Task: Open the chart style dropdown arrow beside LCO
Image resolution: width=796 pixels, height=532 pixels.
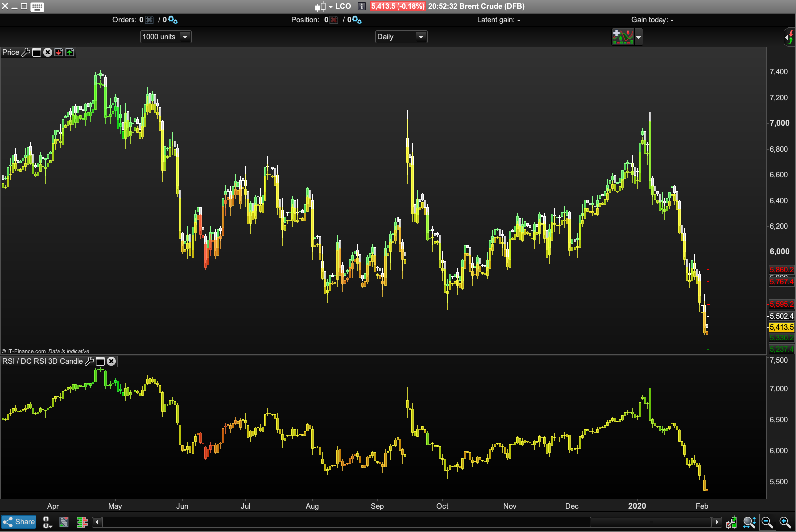Action: [331, 7]
